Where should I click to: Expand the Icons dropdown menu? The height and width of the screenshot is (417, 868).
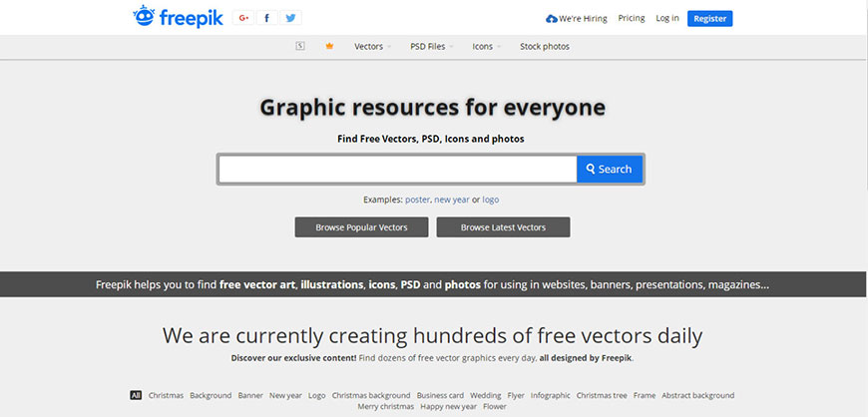tap(485, 46)
